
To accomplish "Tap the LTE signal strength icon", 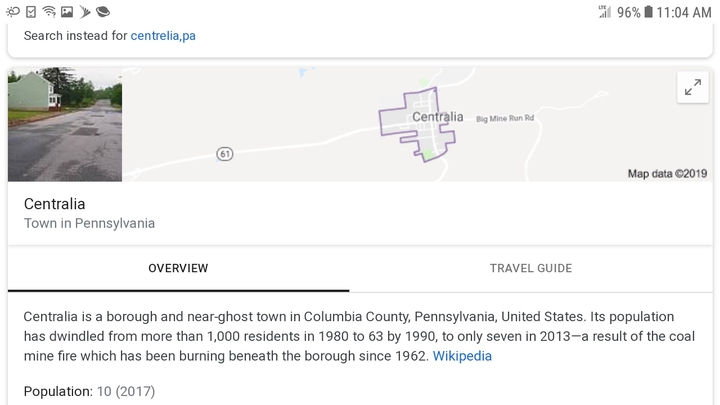I will coord(605,11).
